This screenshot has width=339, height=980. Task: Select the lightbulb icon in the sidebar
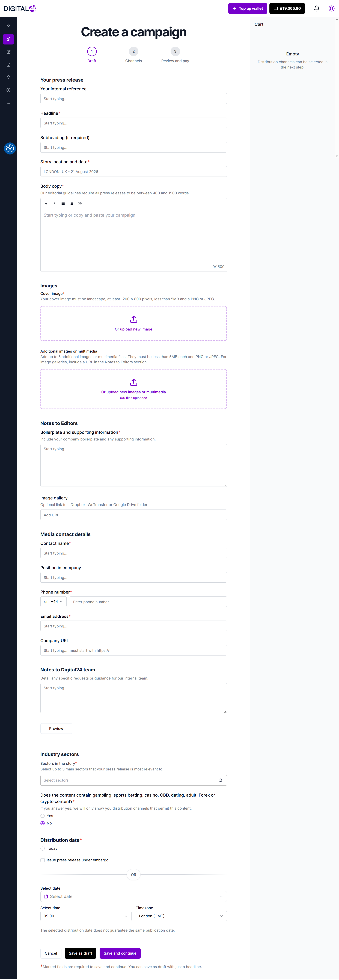pos(8,77)
